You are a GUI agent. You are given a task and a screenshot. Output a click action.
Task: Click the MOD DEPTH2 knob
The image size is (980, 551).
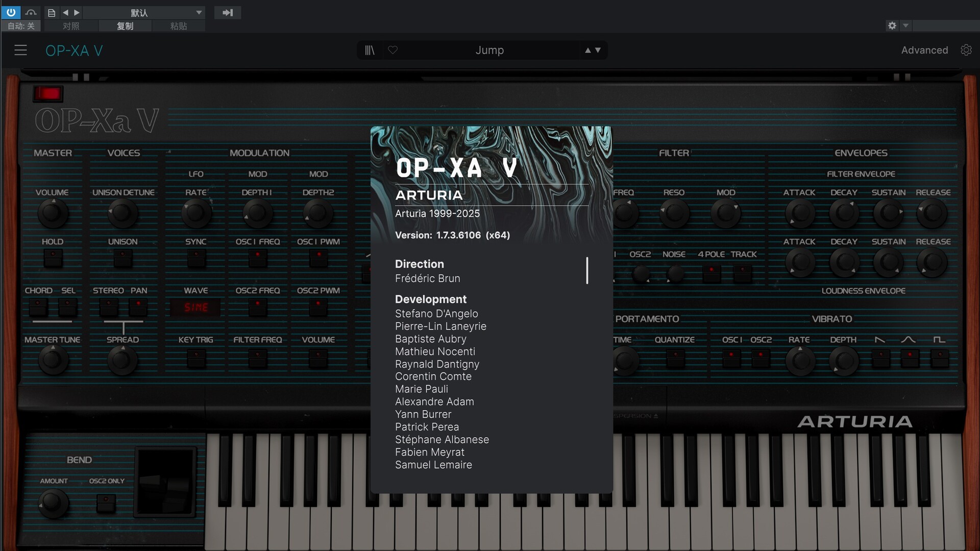click(318, 213)
